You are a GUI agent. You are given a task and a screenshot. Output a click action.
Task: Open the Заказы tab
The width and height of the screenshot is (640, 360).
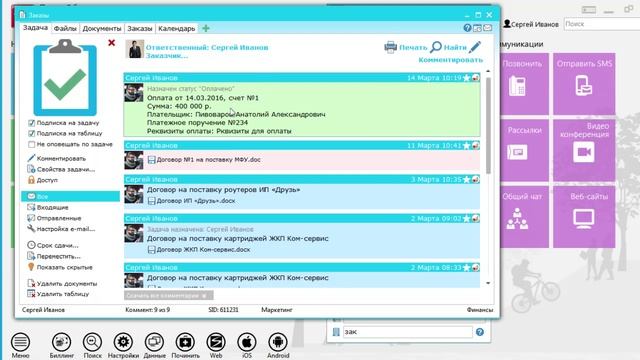(140, 29)
